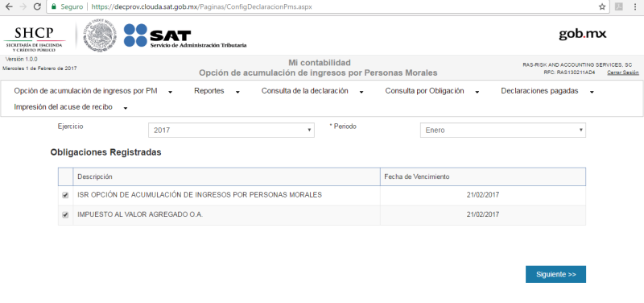Click the RAS-RISK AND ACCOUNTING SERVICES company name

click(x=577, y=65)
